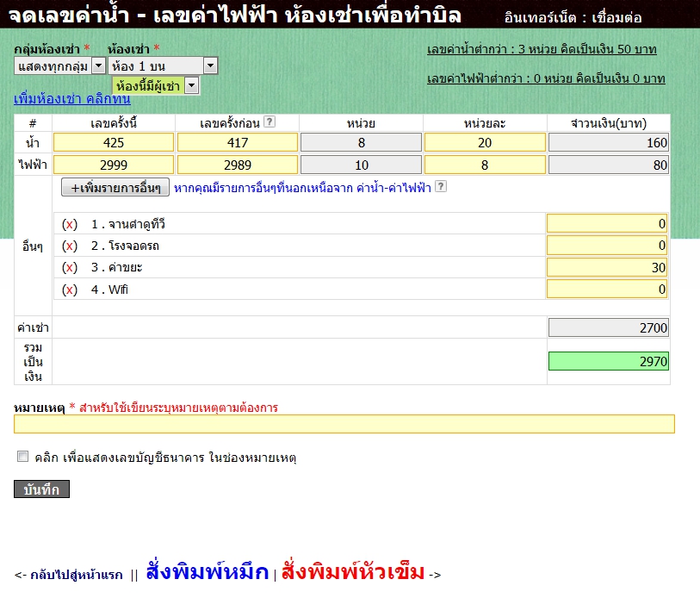
Task: Select electricity previous reading field 2989
Action: 238,165
